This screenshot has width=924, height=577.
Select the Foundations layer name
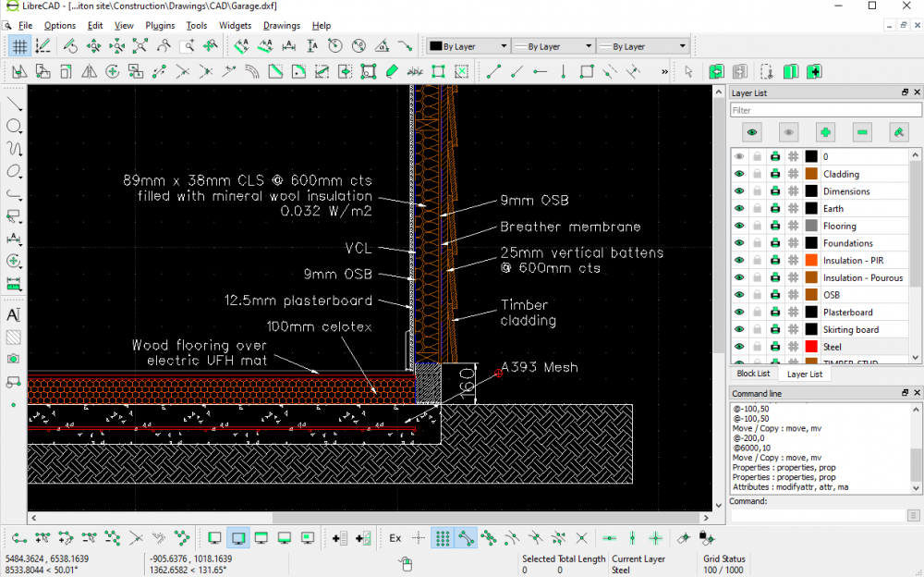coord(848,243)
